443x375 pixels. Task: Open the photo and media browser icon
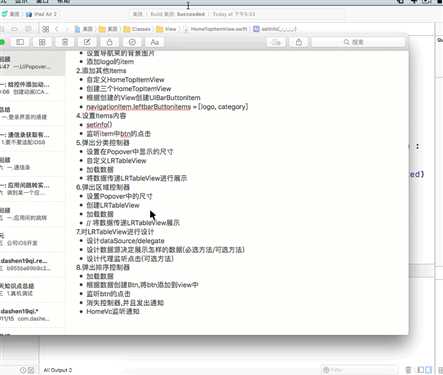276,42
